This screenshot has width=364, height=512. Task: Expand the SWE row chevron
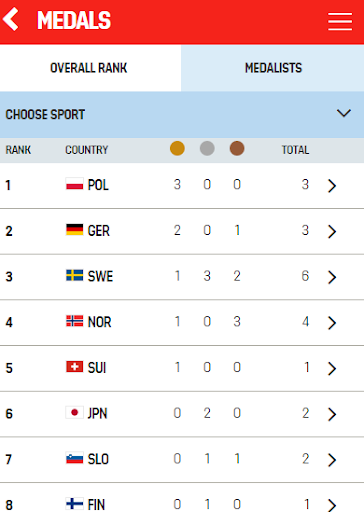coord(332,277)
